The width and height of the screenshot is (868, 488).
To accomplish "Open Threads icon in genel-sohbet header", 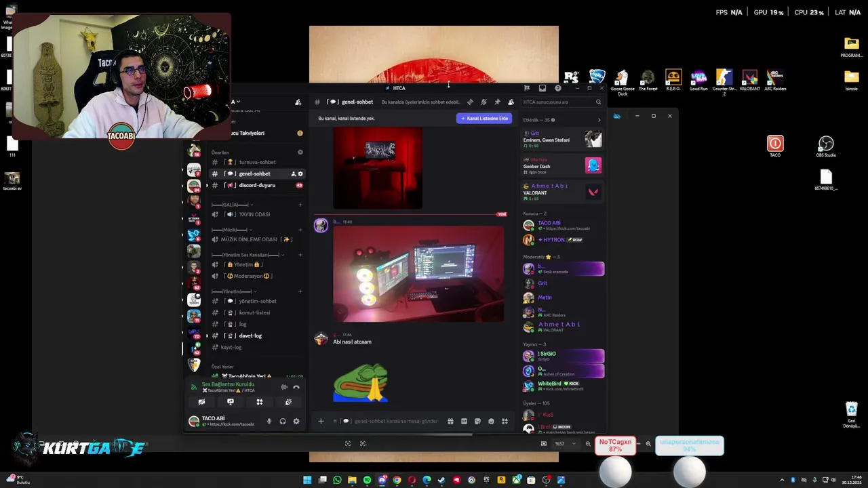I will pos(470,102).
